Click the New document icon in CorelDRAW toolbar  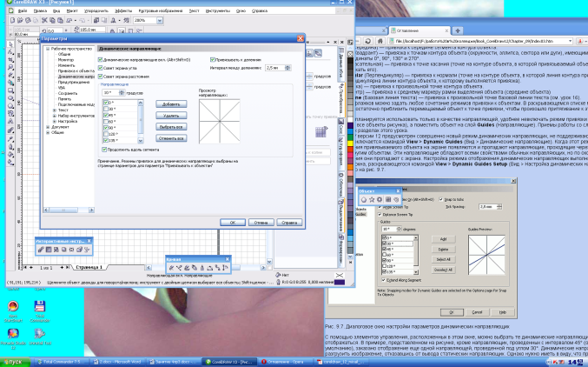13,20
